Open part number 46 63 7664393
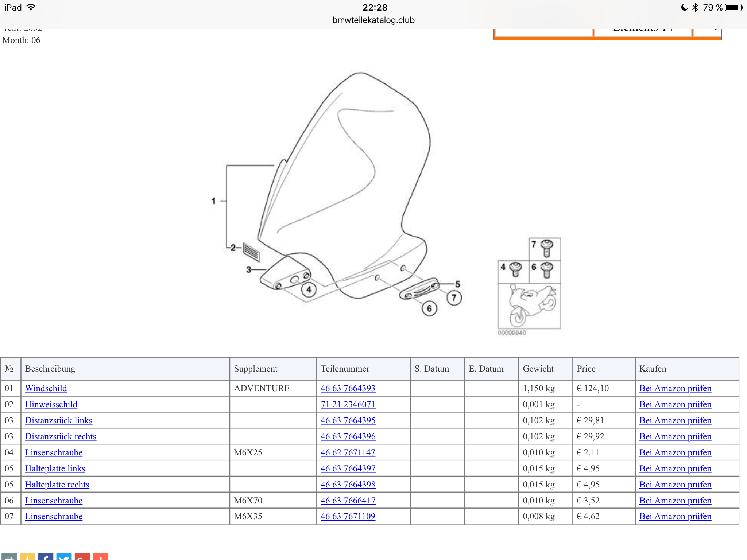This screenshot has width=747, height=560. click(x=348, y=388)
